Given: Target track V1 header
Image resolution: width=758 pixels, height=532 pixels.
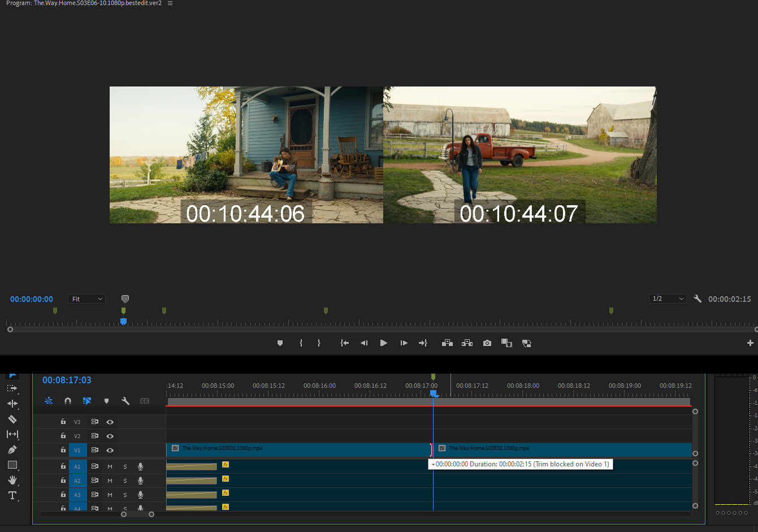Looking at the screenshot, I should tap(77, 450).
